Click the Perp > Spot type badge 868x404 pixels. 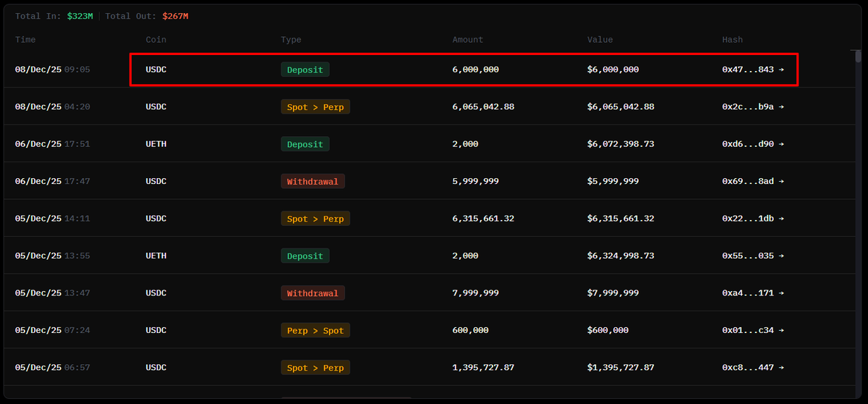click(x=315, y=330)
